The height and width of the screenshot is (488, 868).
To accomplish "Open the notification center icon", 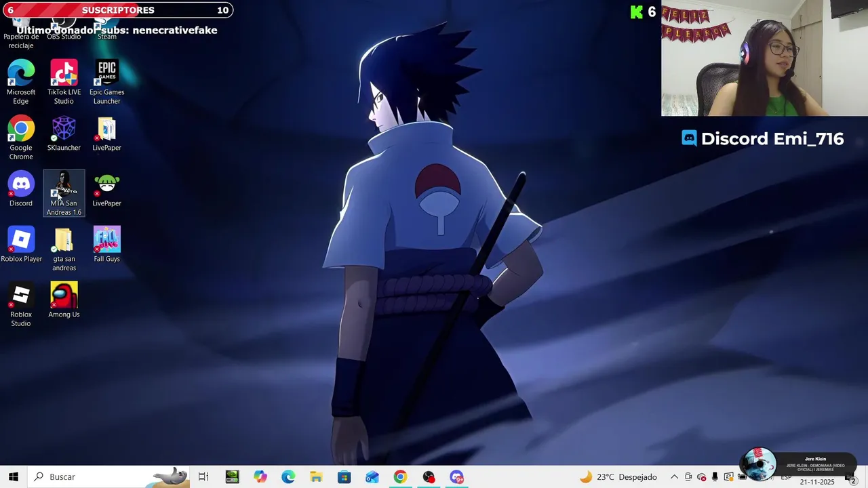I will click(851, 478).
